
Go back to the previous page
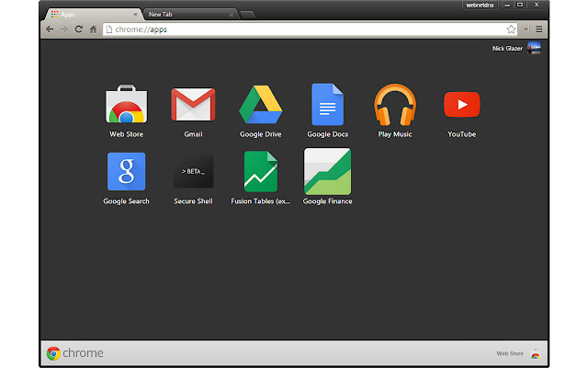[x=50, y=29]
